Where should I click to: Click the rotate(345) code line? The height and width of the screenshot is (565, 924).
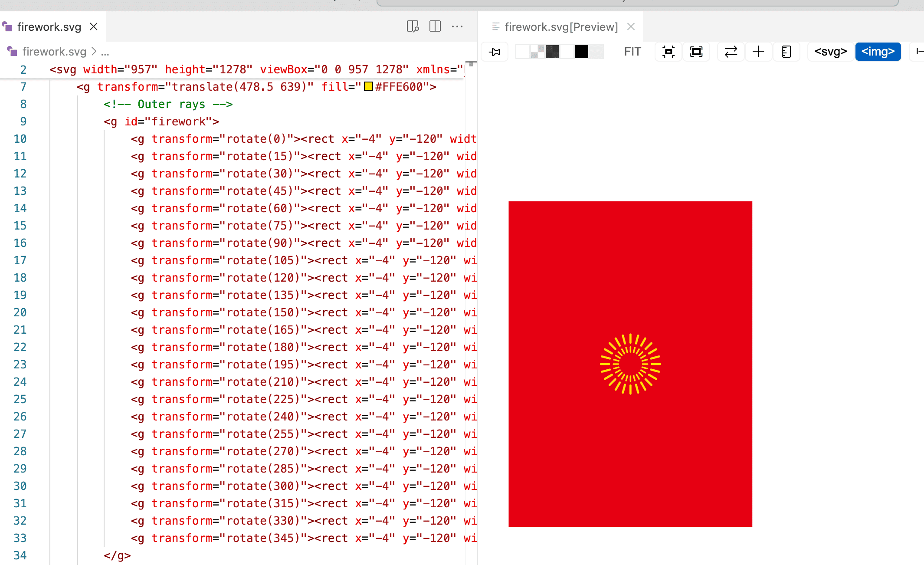pyautogui.click(x=304, y=538)
